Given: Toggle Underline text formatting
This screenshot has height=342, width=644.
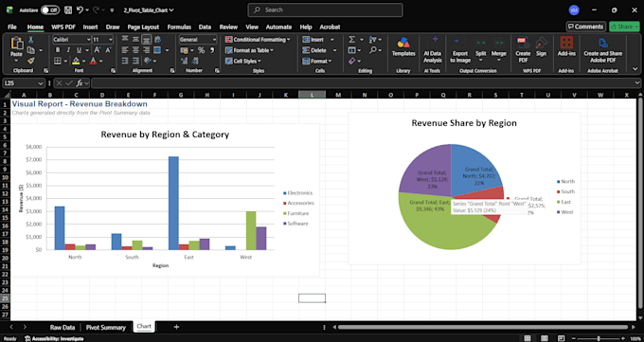Looking at the screenshot, I should (79, 50).
